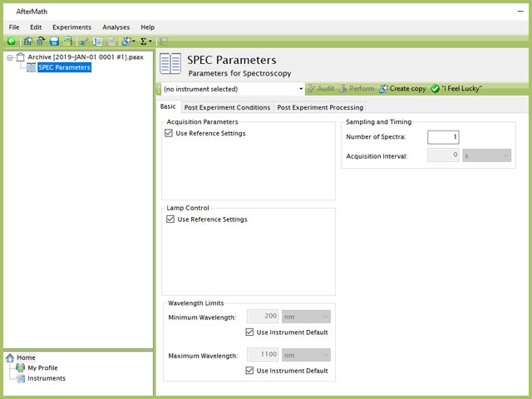Click the Minimum Wavelength value field

263,317
